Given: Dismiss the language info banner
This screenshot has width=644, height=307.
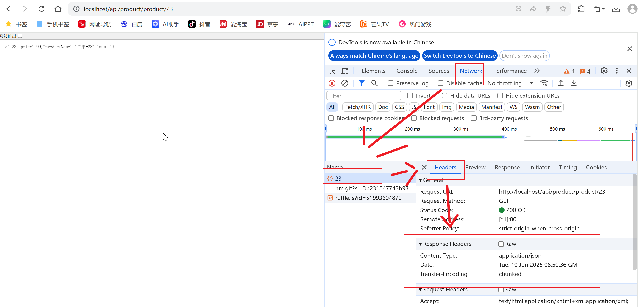Looking at the screenshot, I should tap(630, 49).
